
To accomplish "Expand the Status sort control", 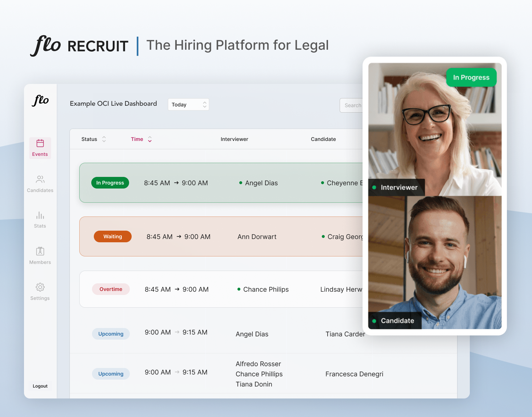I will tap(104, 139).
